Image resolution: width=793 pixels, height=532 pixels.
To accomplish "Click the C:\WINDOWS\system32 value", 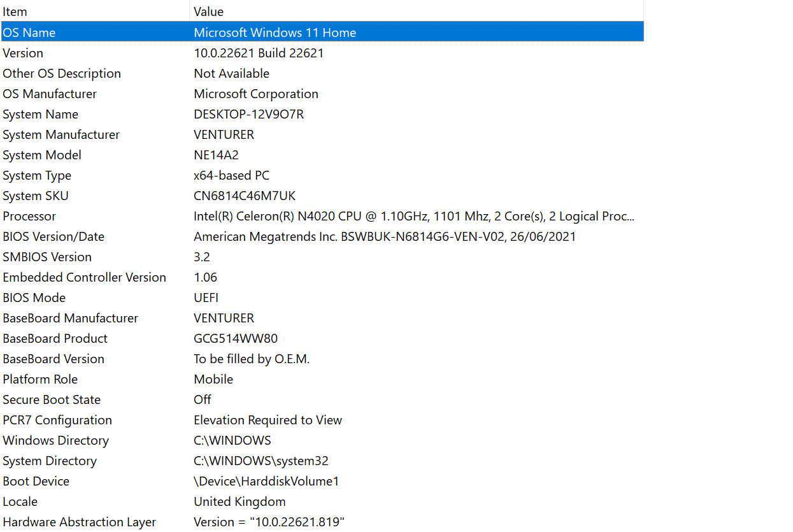I will pyautogui.click(x=261, y=461).
